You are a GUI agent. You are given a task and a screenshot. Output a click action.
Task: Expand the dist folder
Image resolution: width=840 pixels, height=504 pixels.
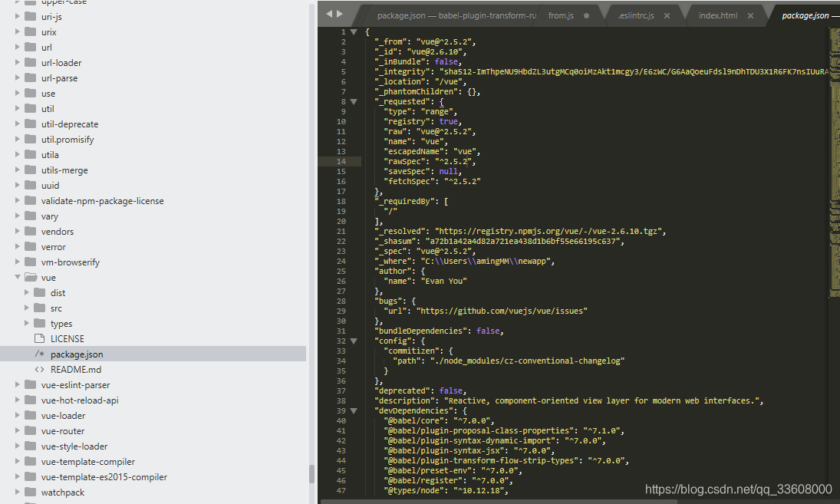tap(27, 292)
